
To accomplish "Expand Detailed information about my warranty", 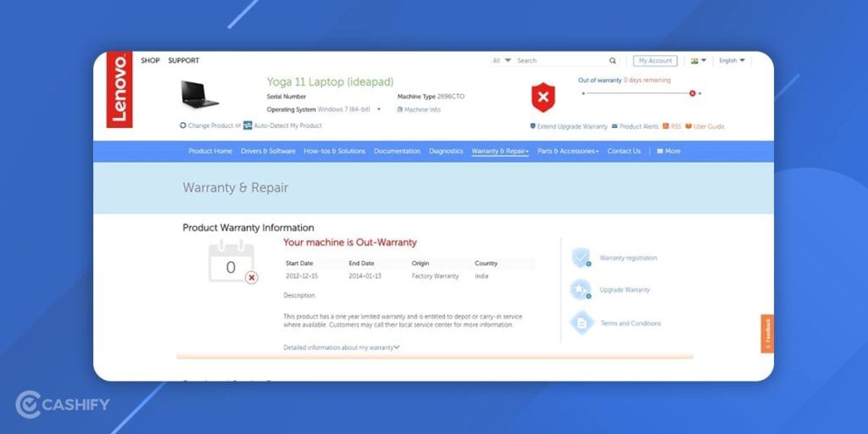I will (342, 348).
